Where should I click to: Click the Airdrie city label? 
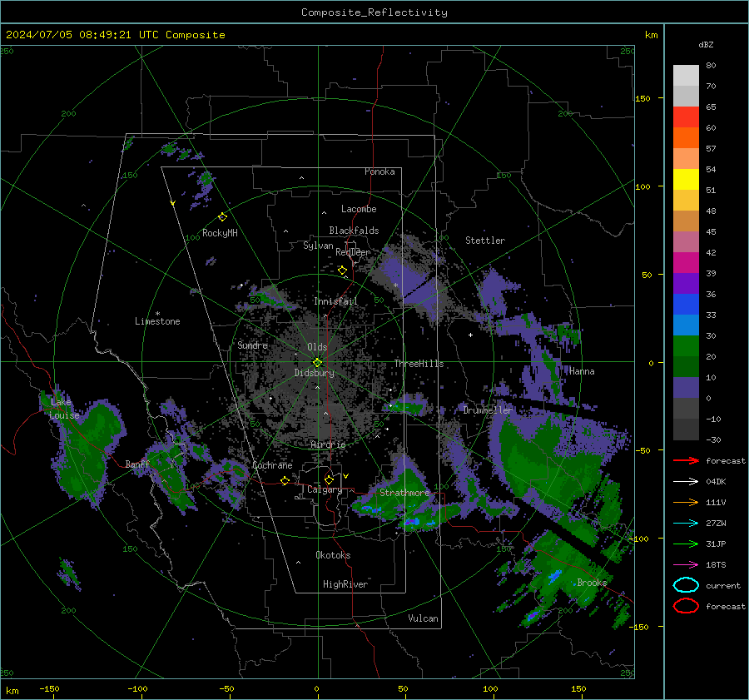(328, 444)
